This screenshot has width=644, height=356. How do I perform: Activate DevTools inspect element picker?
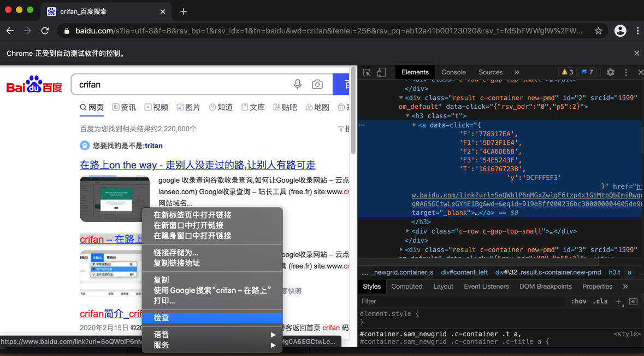pyautogui.click(x=367, y=72)
